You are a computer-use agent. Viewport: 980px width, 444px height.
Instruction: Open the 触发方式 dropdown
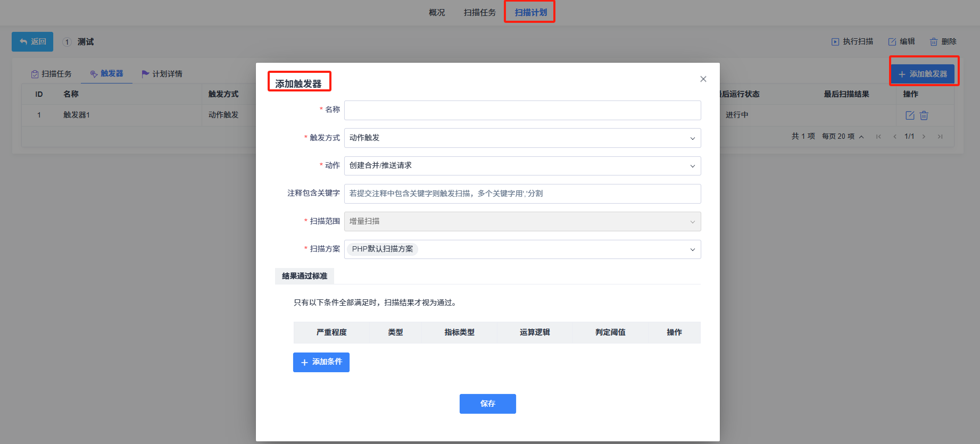point(522,138)
